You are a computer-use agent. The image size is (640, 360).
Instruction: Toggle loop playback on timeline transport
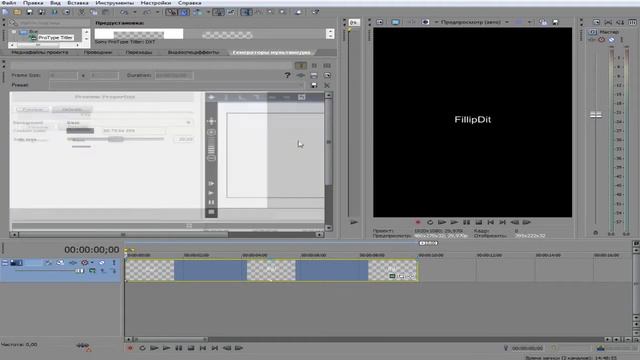[x=142, y=348]
